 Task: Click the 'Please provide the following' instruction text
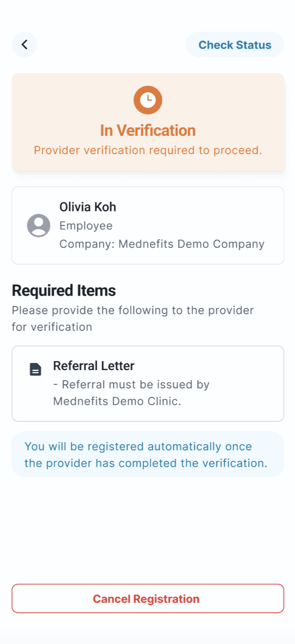pos(132,318)
